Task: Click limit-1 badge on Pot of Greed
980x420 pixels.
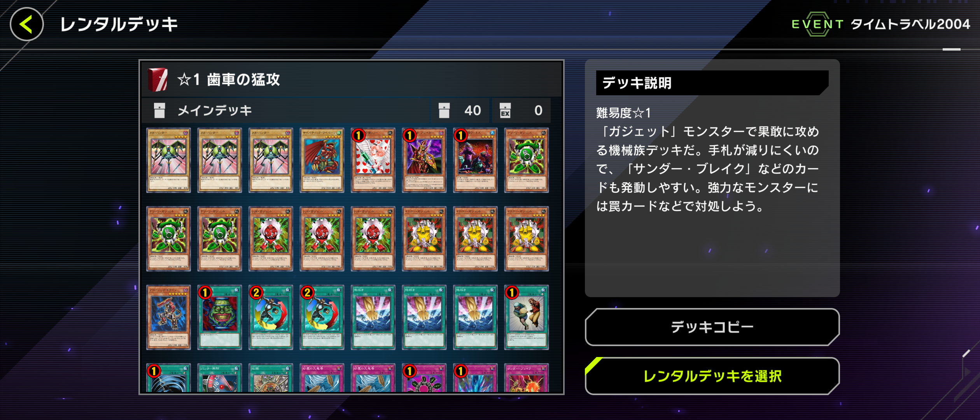Action: click(205, 292)
